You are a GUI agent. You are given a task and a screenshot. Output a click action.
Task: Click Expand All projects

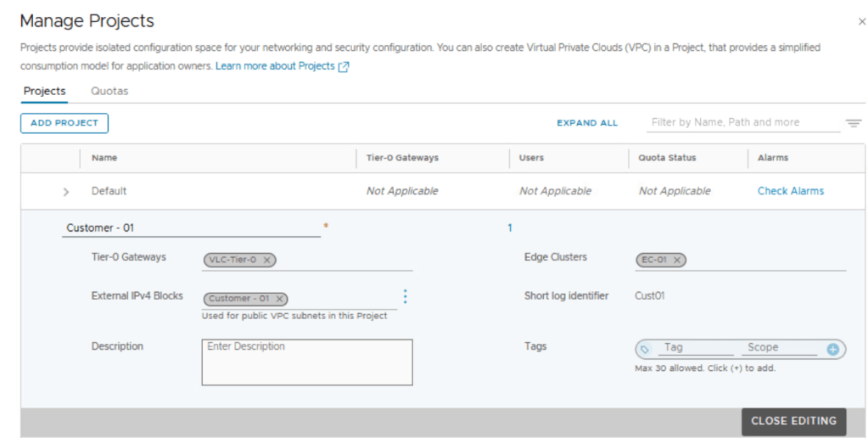pos(587,123)
